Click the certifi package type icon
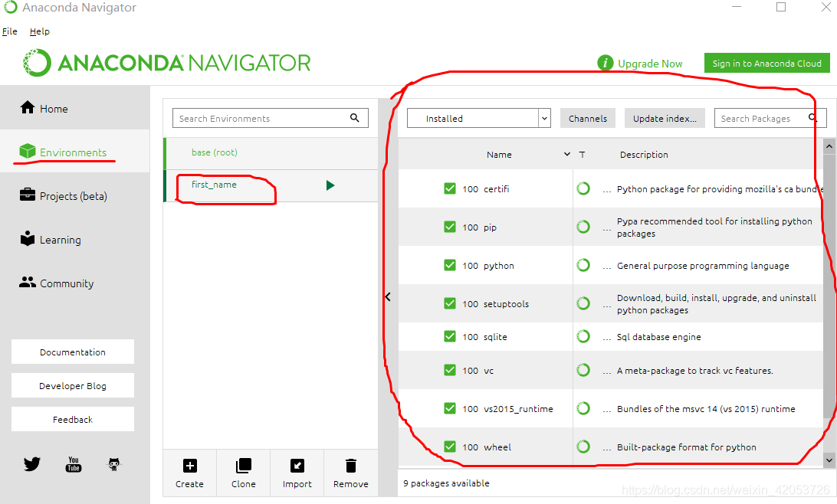This screenshot has height=504, width=837. pyautogui.click(x=583, y=188)
